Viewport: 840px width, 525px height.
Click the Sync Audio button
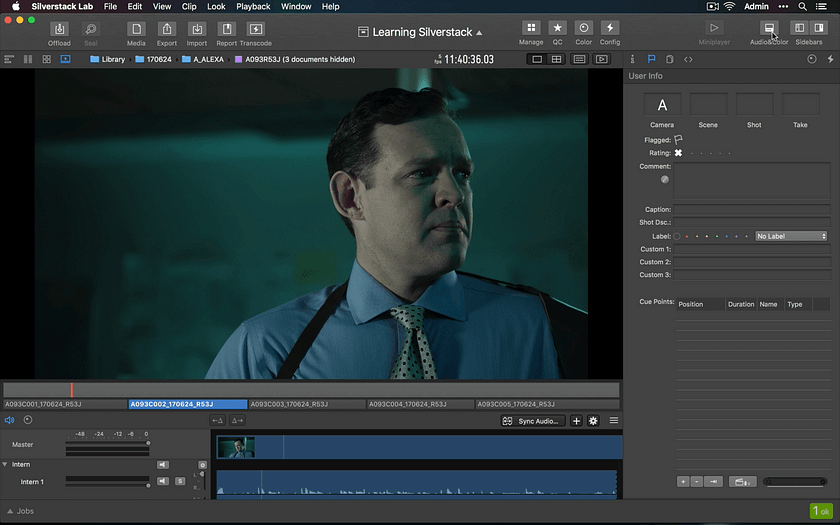533,421
